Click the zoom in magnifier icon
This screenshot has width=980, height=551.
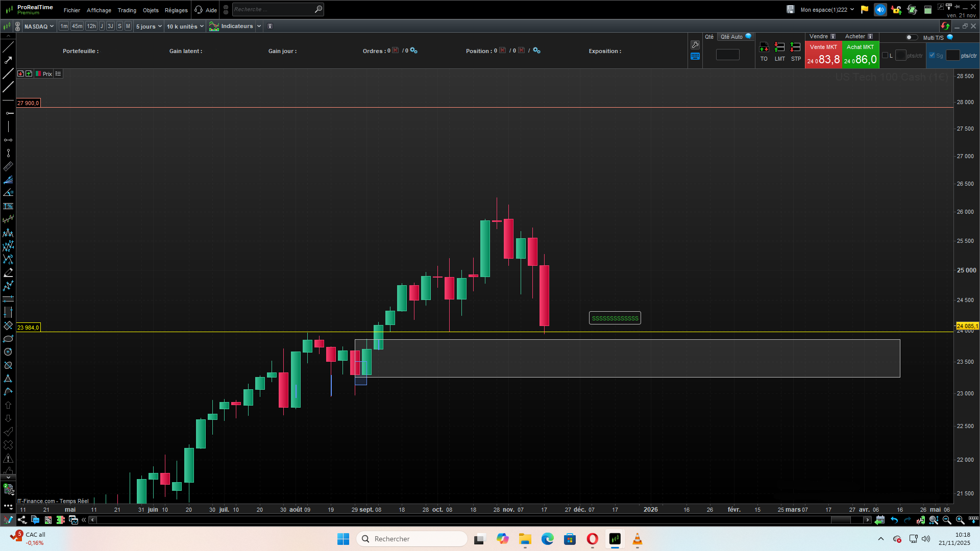[960, 520]
